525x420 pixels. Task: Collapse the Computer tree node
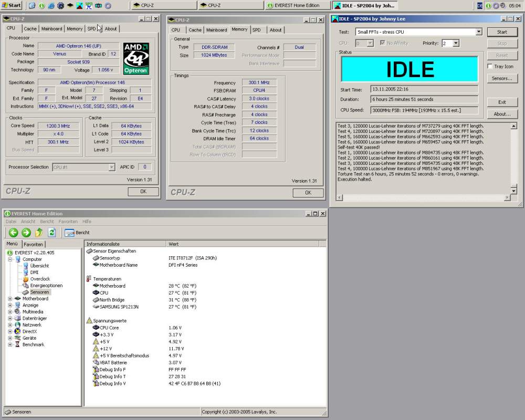[x=10, y=259]
